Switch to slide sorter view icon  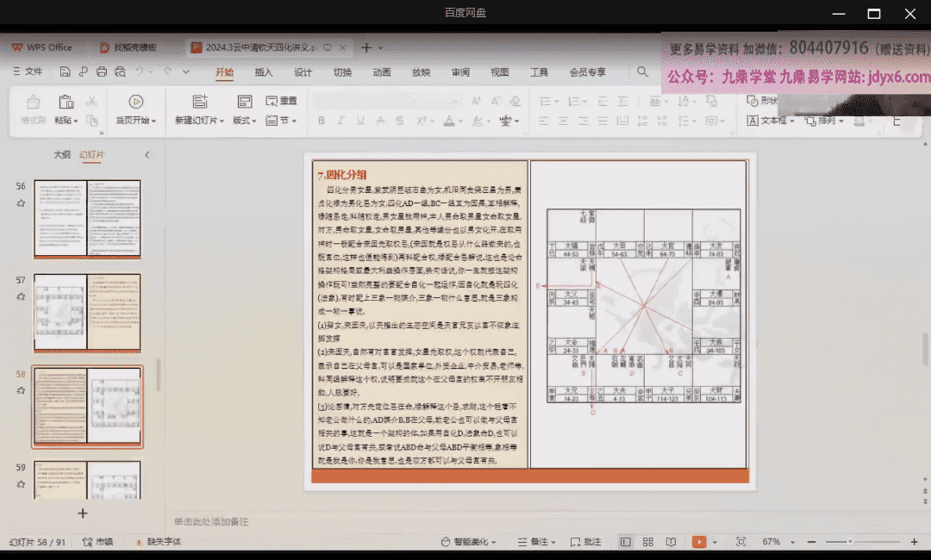click(x=647, y=542)
